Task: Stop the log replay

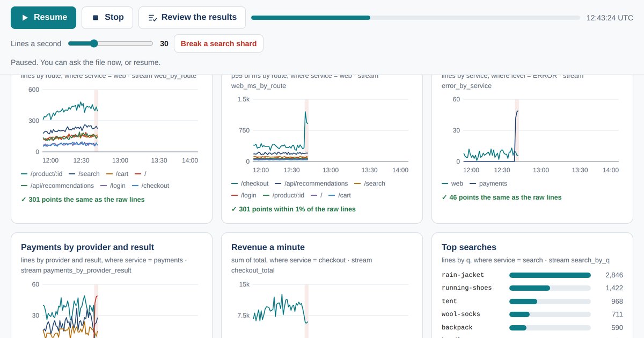Action: [107, 18]
